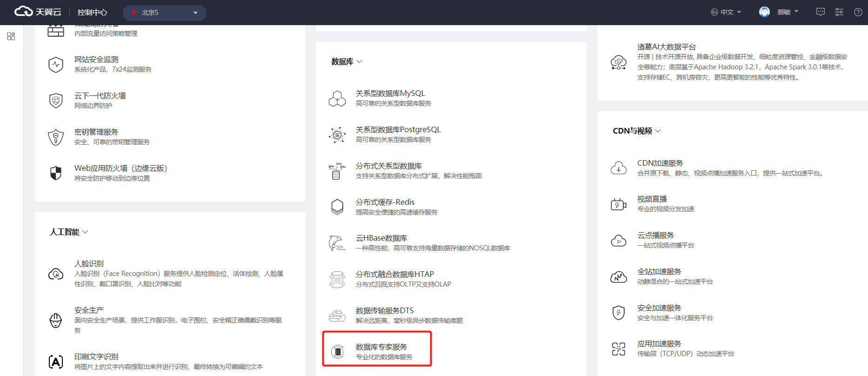Image resolution: width=868 pixels, height=376 pixels.
Task: Click the firewall icon beside 内部流量访问策略管理
Action: (56, 31)
